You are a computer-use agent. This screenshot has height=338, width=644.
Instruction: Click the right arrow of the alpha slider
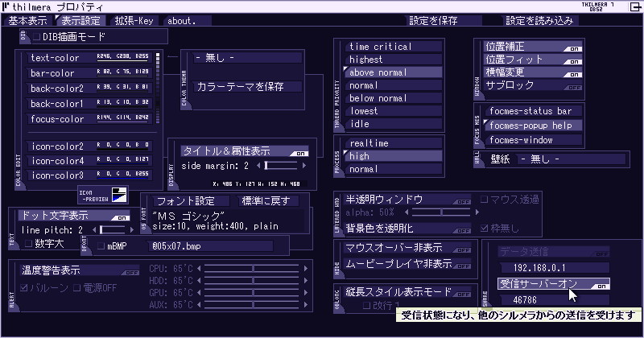pos(477,212)
